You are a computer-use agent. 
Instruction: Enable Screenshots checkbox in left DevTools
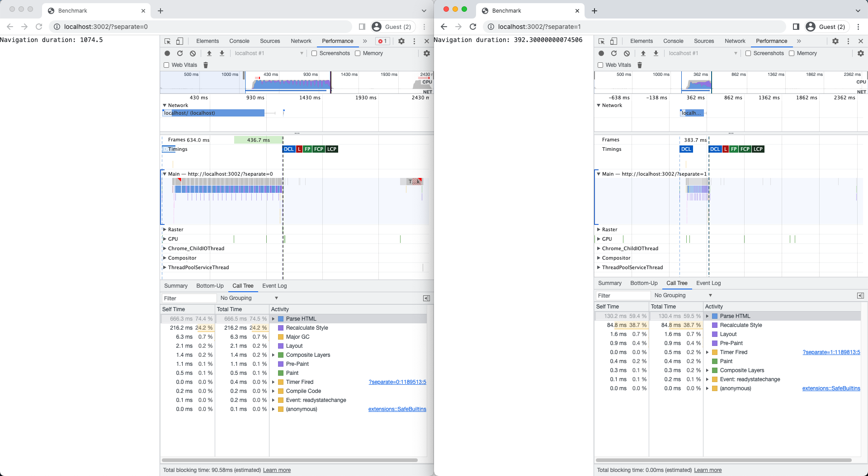click(314, 53)
